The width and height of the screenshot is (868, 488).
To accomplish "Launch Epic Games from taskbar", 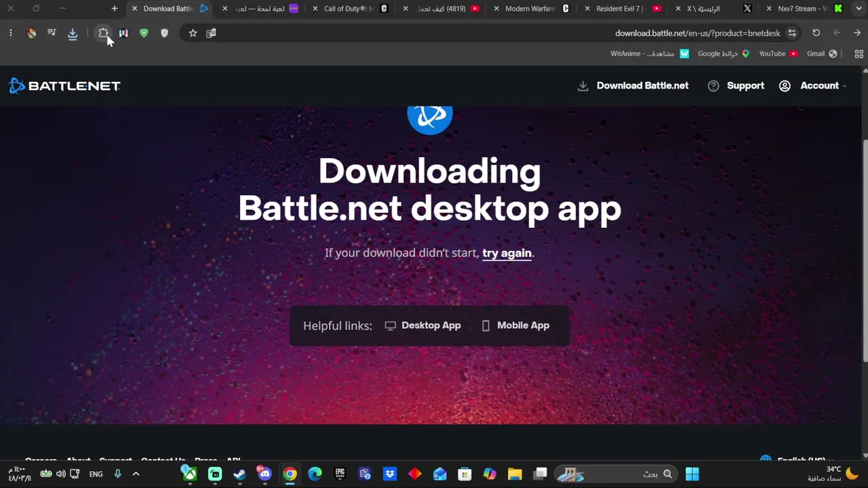I will coord(340,474).
